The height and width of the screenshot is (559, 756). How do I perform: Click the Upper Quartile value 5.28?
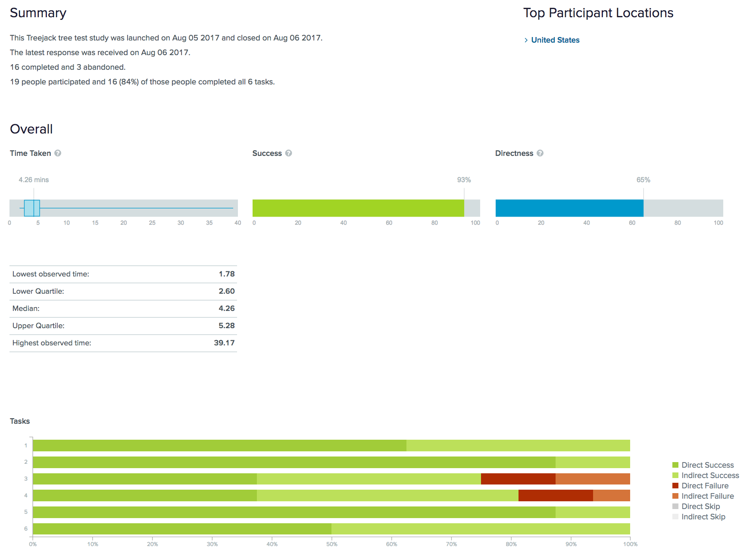[227, 326]
